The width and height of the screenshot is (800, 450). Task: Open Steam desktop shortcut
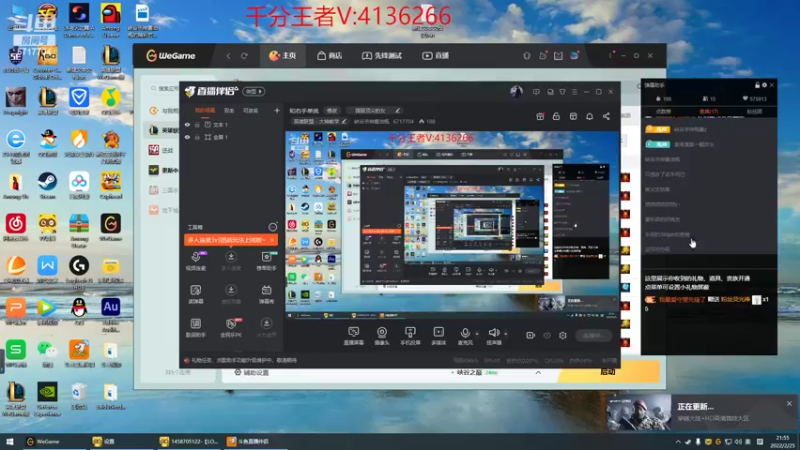(x=47, y=186)
